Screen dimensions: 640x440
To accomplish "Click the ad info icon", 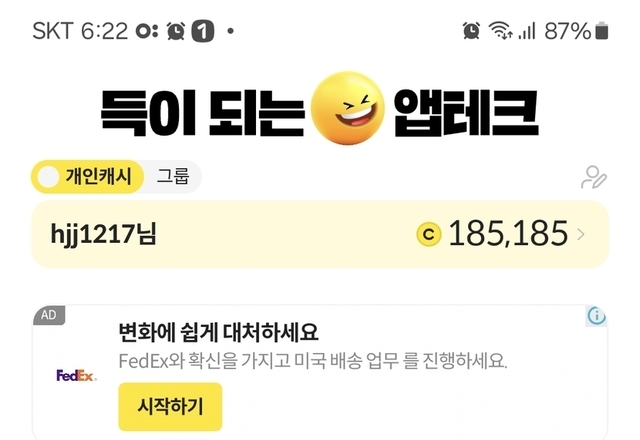I will pos(597,316).
